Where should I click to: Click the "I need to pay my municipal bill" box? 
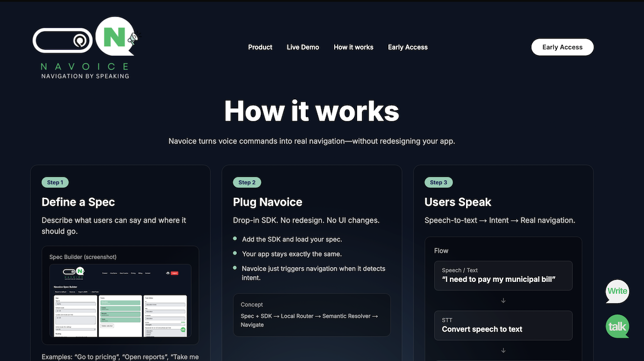(504, 276)
